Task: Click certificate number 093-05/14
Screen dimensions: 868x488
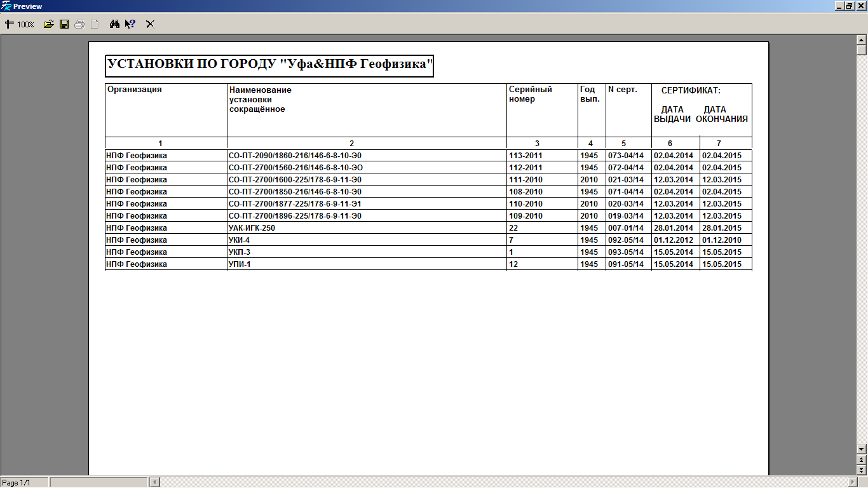Action: 626,252
